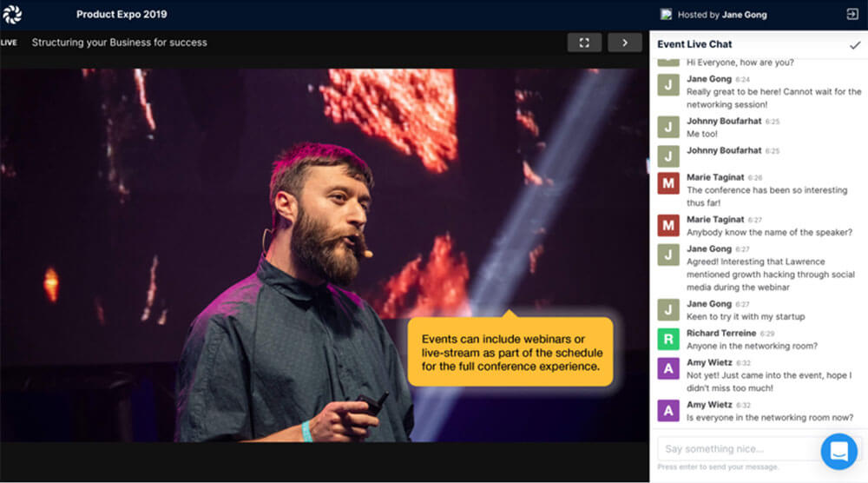Click the 'Structuring your Business for success' title
868x483 pixels.
coord(119,43)
